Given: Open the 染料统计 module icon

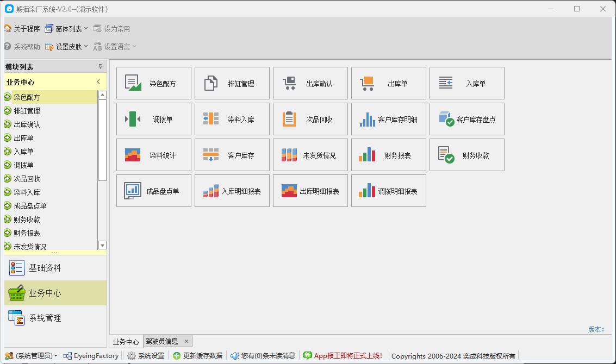Looking at the screenshot, I should (153, 154).
